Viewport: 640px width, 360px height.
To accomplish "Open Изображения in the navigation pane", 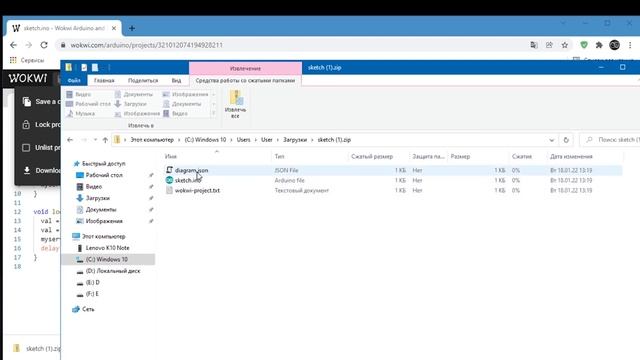I will pos(104,221).
